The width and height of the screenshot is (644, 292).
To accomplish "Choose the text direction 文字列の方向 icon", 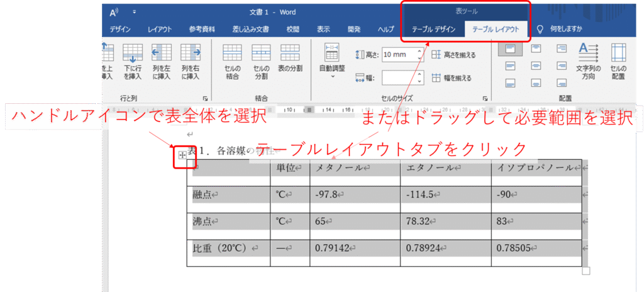I will (x=588, y=61).
